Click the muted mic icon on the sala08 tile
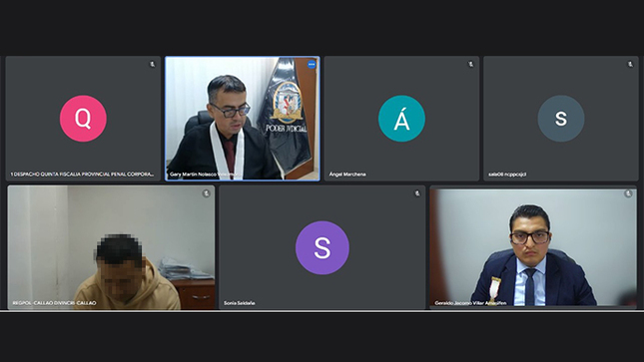 630,65
